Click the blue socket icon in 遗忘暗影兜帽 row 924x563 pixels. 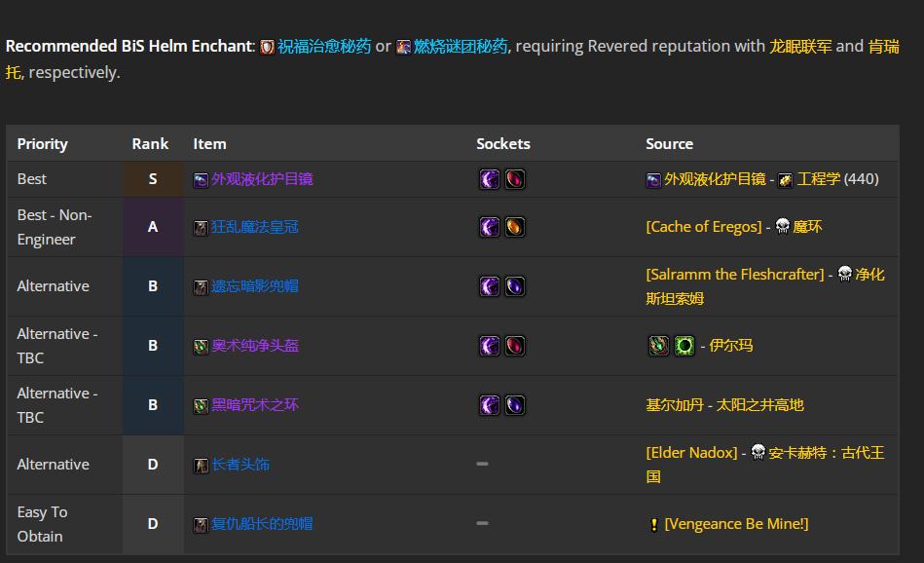pyautogui.click(x=514, y=286)
